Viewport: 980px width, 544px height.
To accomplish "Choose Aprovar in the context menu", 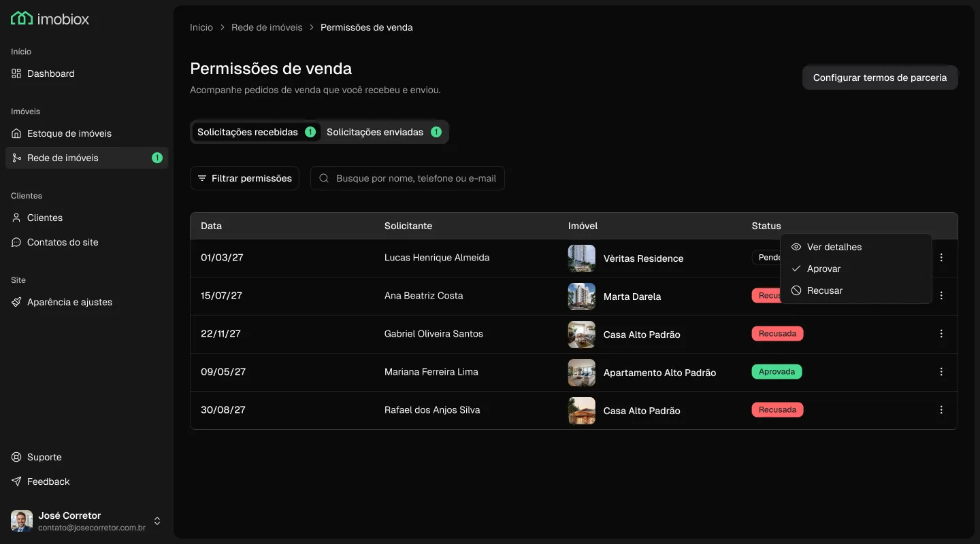I will click(856, 269).
